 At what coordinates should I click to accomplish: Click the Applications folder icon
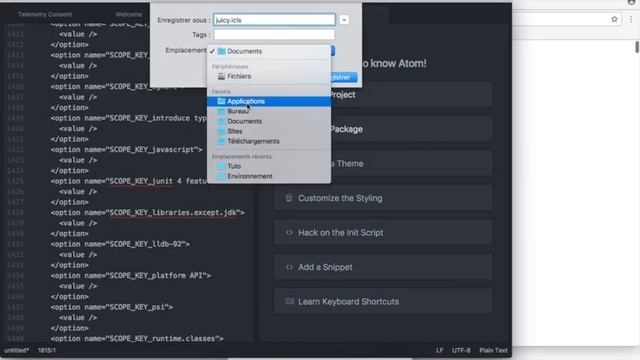(x=221, y=101)
